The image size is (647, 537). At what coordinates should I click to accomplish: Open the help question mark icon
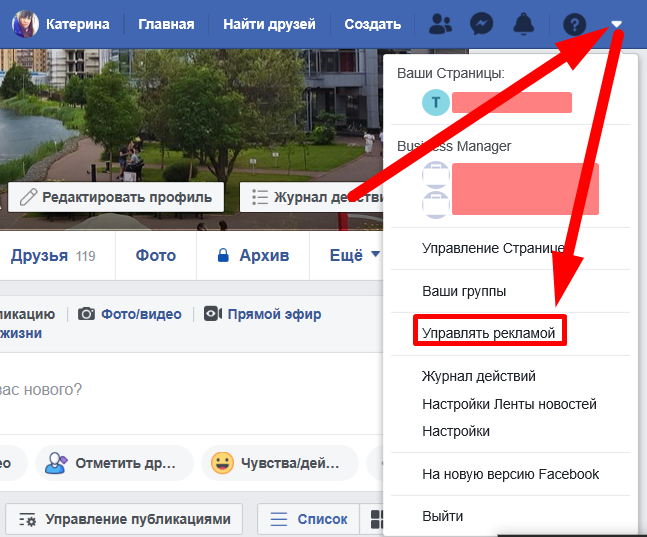[x=574, y=24]
